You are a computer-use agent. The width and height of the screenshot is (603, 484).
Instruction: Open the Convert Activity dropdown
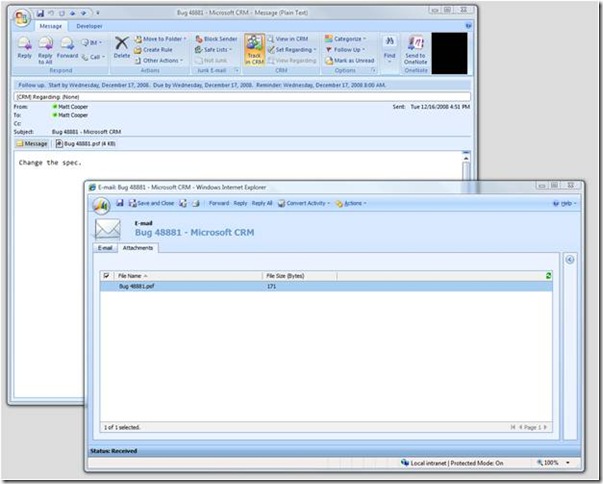coord(306,203)
